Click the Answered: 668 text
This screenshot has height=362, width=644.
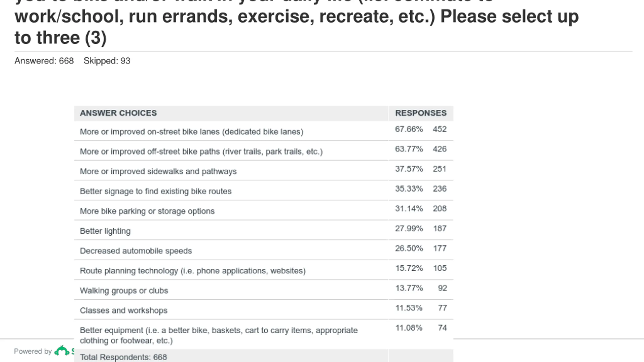click(x=44, y=61)
